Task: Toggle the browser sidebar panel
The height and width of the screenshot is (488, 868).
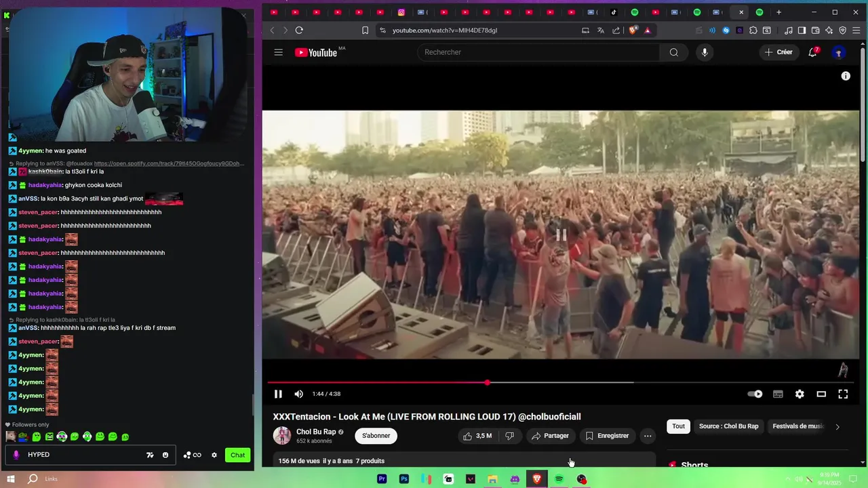Action: point(802,30)
